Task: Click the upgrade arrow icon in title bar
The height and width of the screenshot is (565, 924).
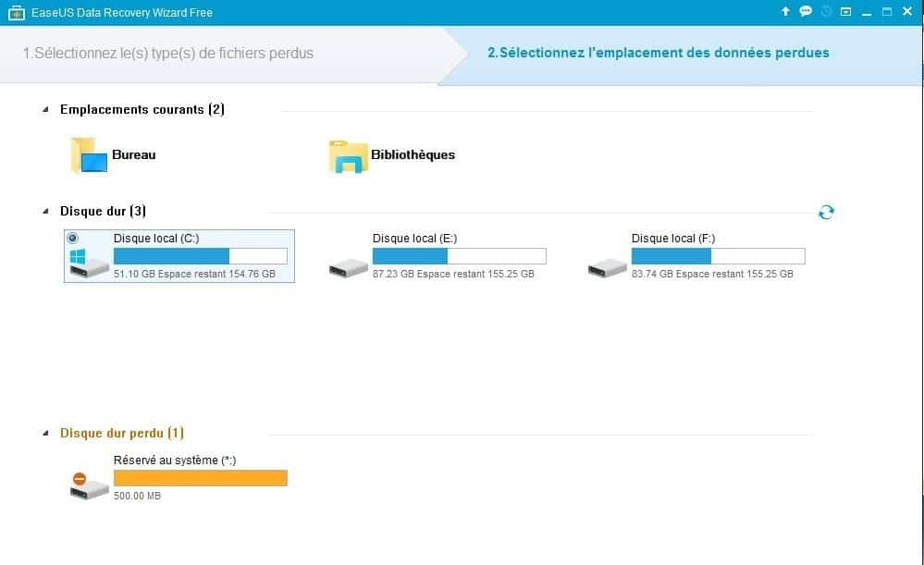Action: click(785, 11)
